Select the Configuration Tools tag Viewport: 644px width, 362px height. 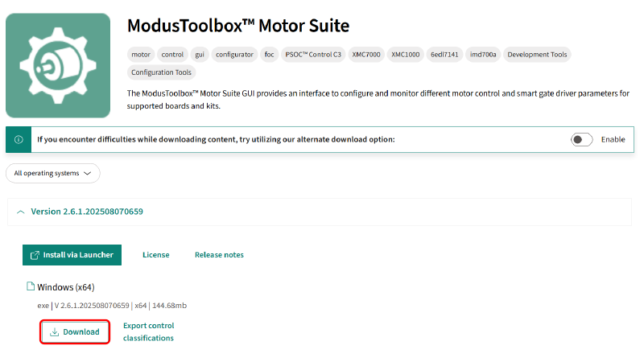(162, 72)
